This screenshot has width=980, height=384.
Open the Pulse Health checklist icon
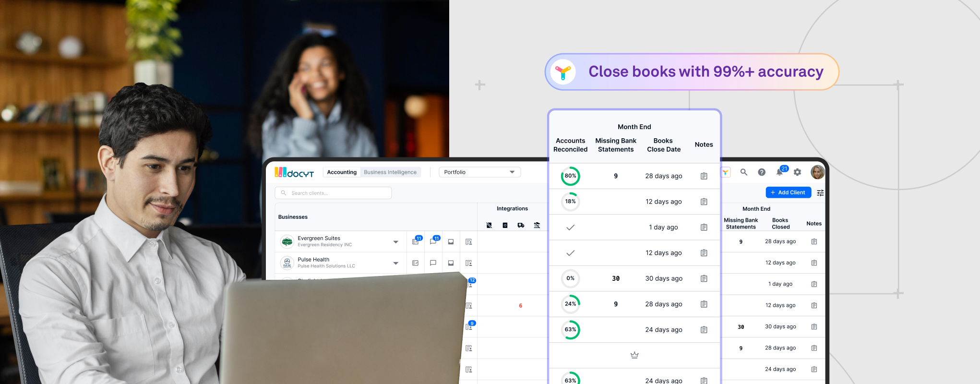[416, 263]
